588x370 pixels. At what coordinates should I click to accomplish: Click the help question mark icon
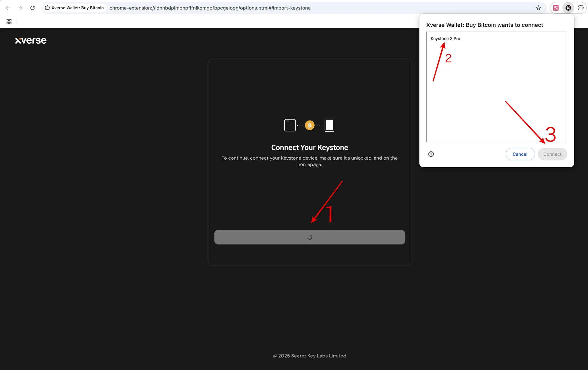431,154
